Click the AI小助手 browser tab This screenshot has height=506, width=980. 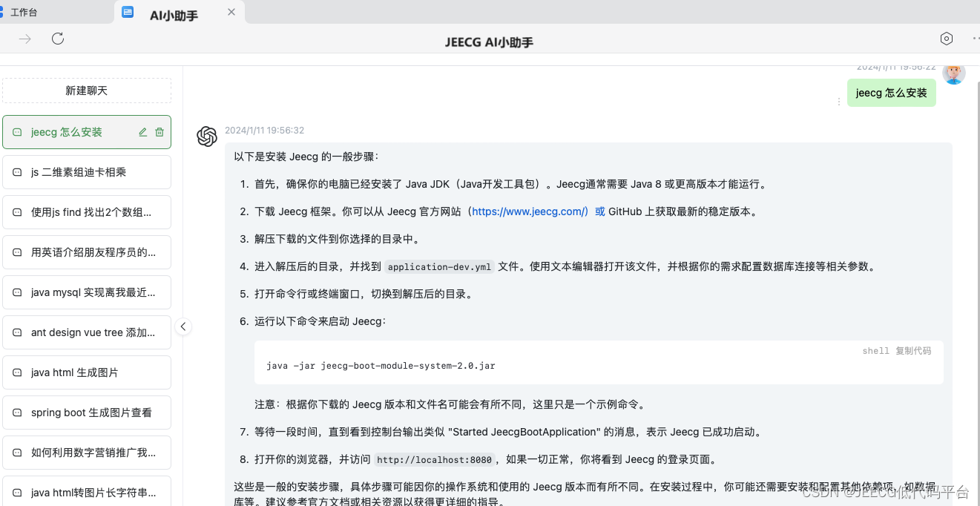click(x=174, y=12)
